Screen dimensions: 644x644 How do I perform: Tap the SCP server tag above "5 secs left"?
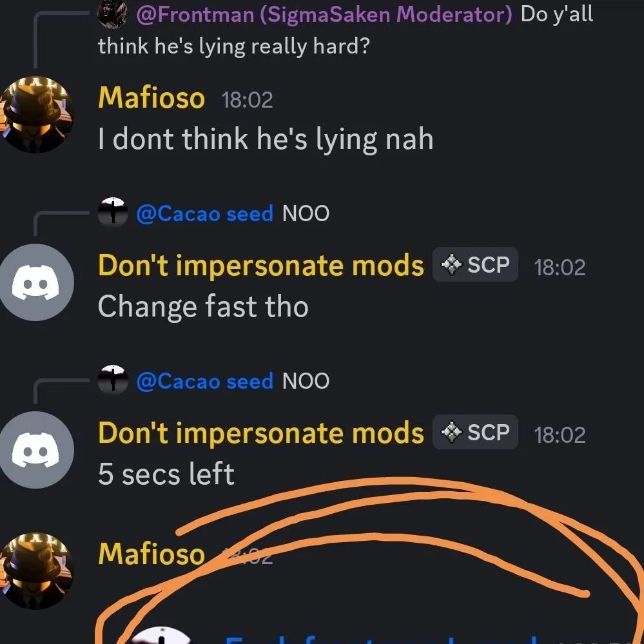tap(475, 432)
